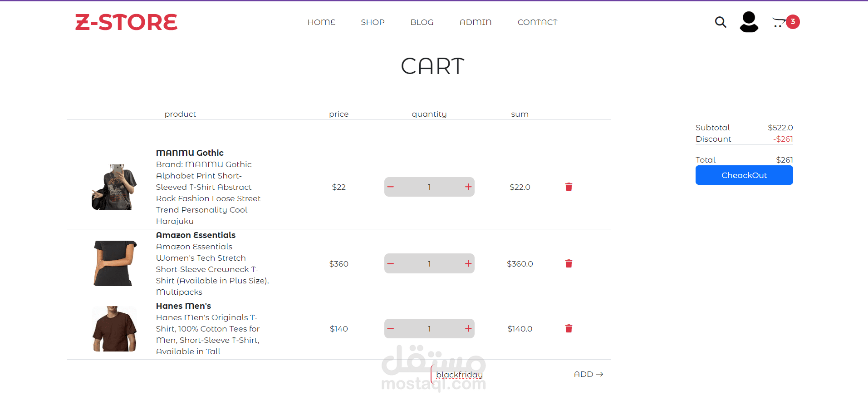Open the search magnifier icon

pyautogui.click(x=721, y=22)
